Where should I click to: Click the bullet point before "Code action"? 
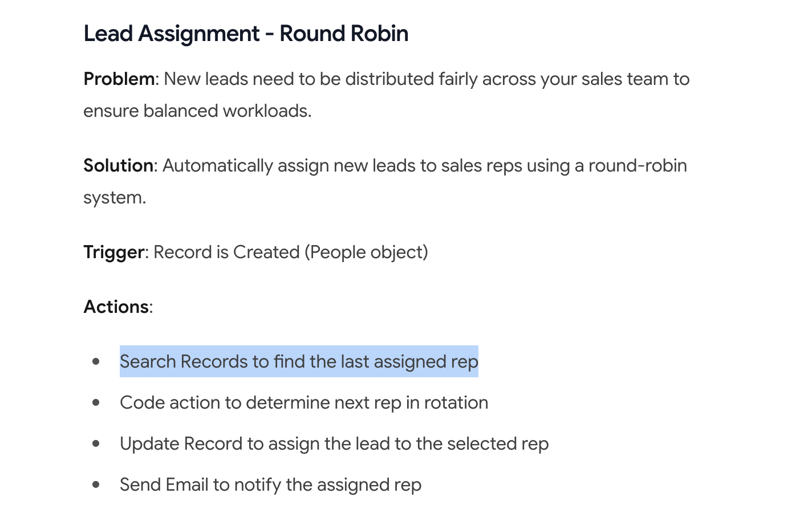click(96, 402)
